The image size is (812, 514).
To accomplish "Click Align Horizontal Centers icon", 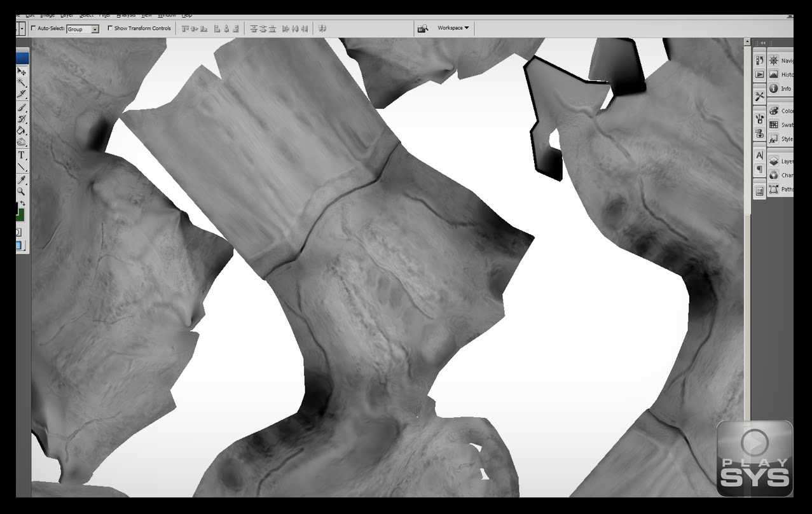I will [226, 29].
